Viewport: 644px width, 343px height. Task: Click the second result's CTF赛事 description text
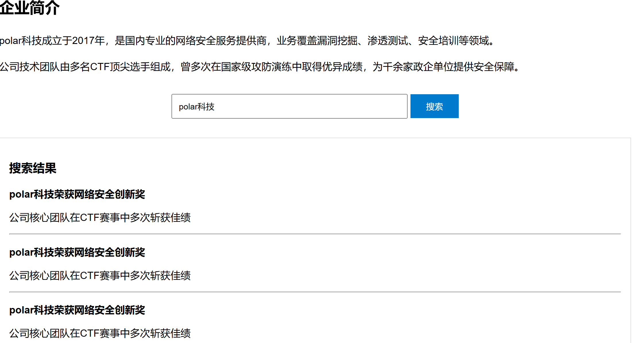100,276
